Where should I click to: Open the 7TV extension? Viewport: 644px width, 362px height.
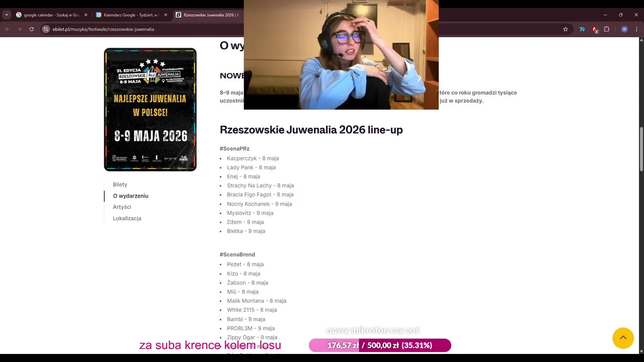tap(583, 29)
